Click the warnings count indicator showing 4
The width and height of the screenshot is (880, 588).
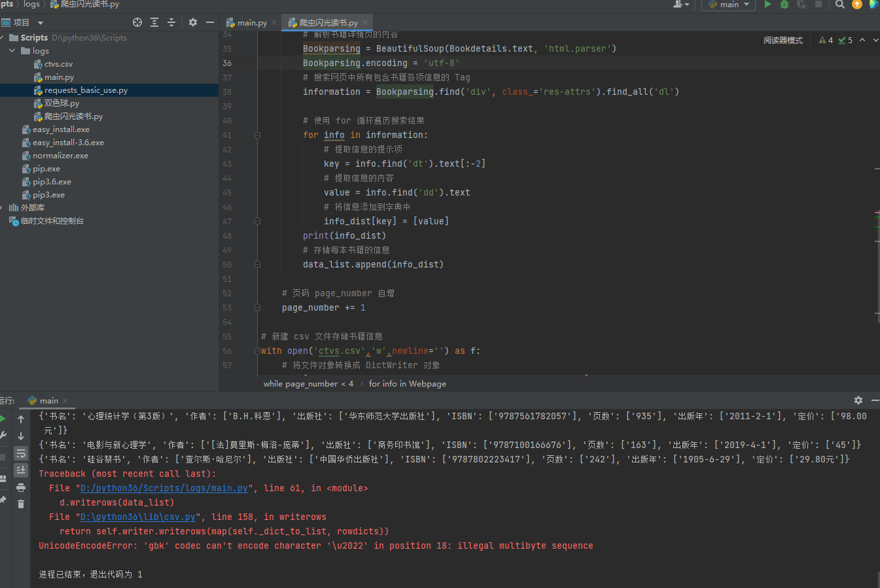pyautogui.click(x=826, y=40)
